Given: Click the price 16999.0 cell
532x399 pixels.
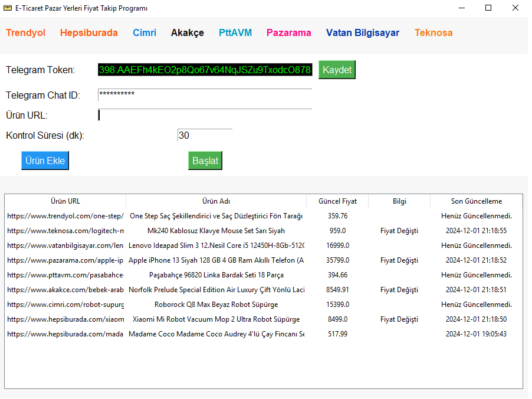Looking at the screenshot, I should coord(337,246).
